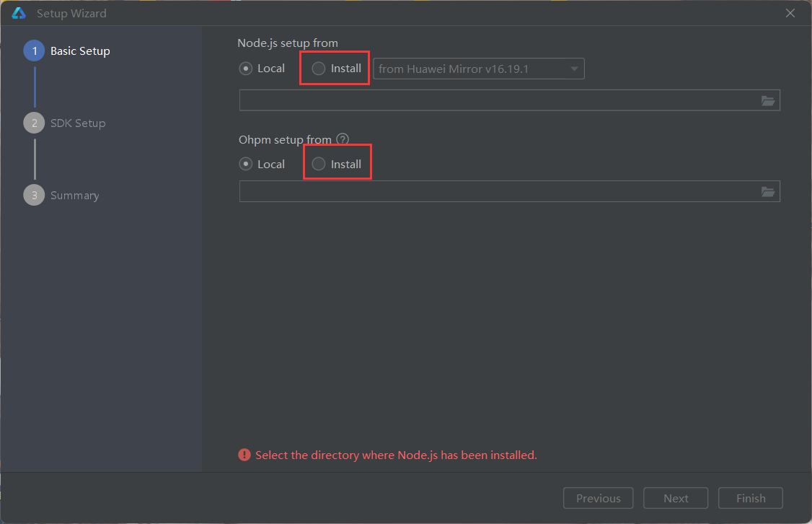The height and width of the screenshot is (524, 812).
Task: Go to SDK Setup step
Action: click(65, 123)
